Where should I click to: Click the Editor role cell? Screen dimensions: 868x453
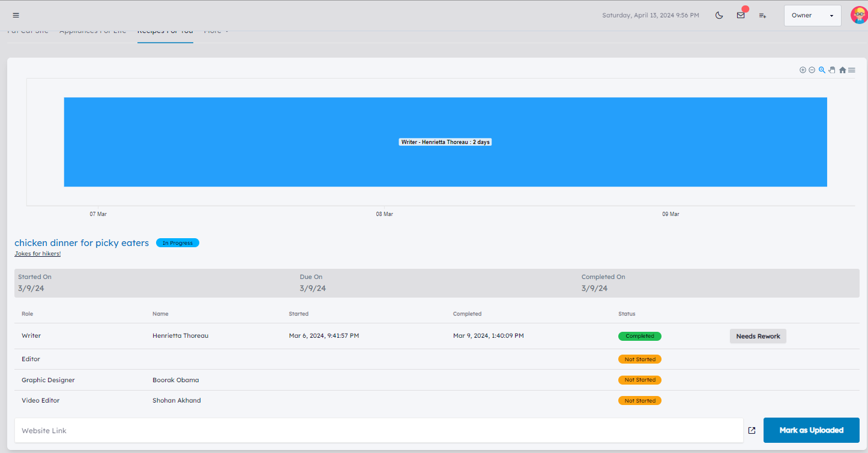tap(31, 359)
